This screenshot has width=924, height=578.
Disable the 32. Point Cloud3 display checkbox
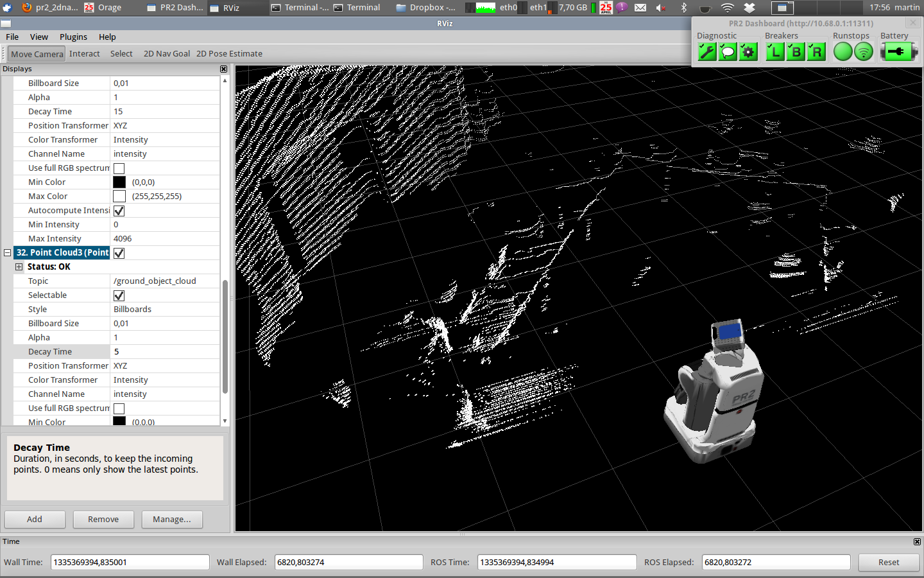(x=119, y=253)
